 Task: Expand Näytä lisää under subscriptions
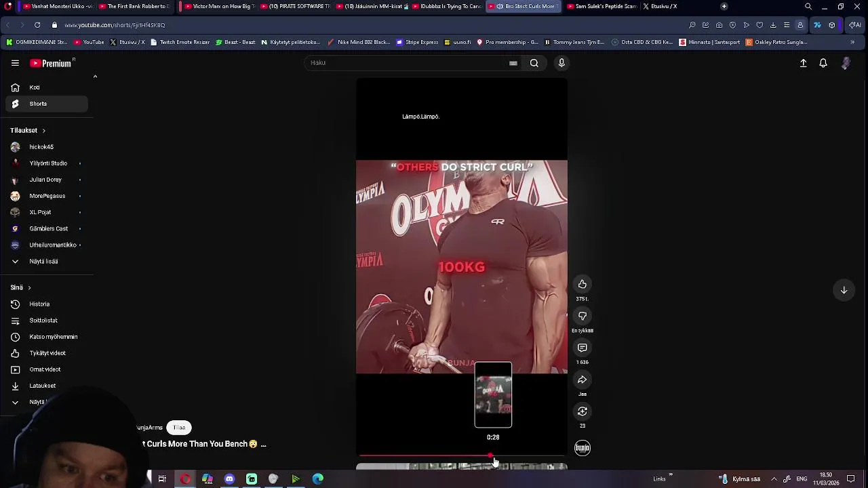47,261
